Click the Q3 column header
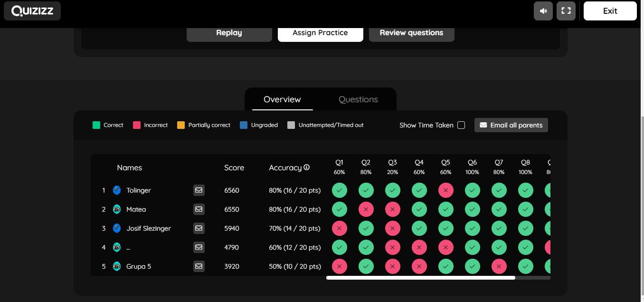The width and height of the screenshot is (644, 302). point(392,166)
